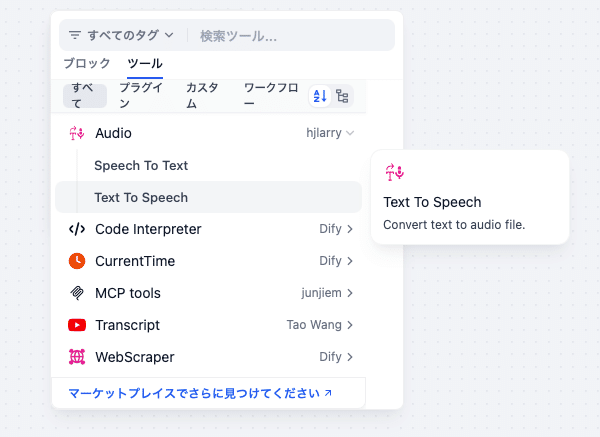The image size is (600, 437).
Task: Click 'Convert text to audio file.' description
Action: pos(454,225)
